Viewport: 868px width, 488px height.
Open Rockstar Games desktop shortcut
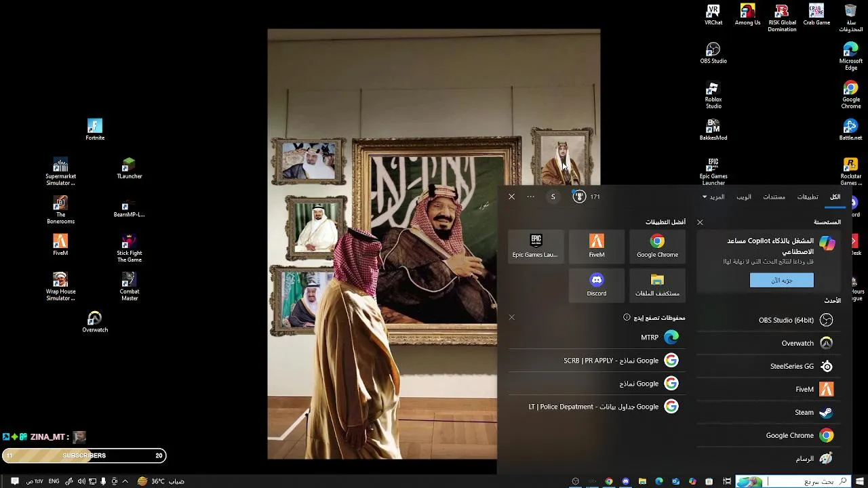pyautogui.click(x=850, y=172)
